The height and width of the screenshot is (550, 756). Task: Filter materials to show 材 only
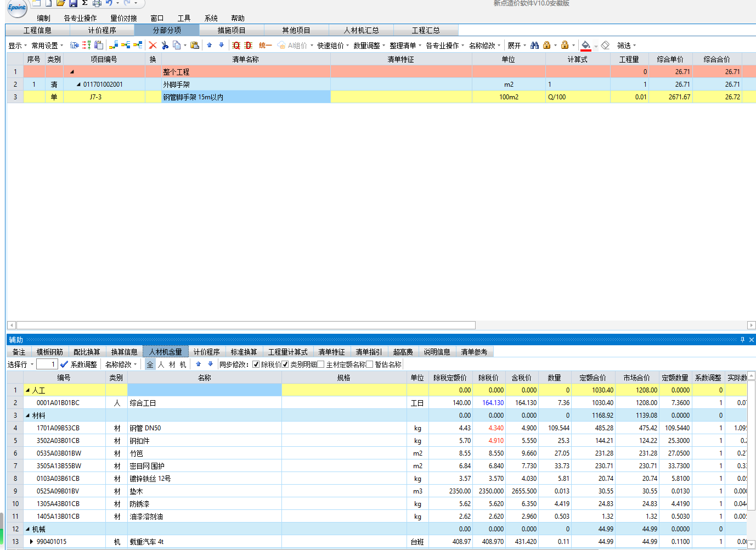click(x=172, y=364)
